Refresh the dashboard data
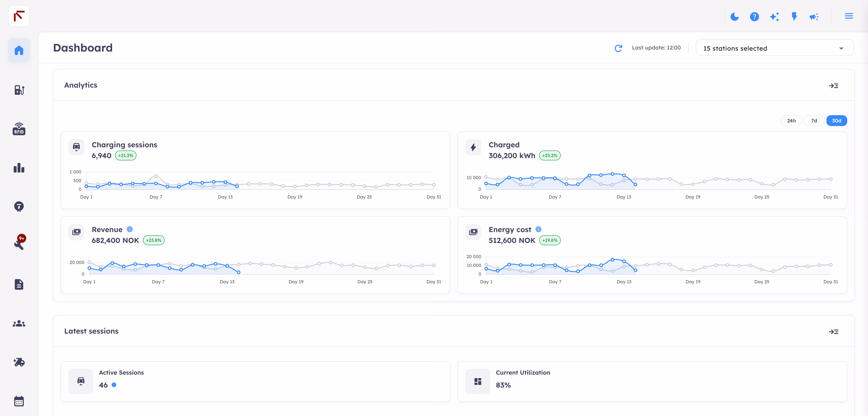 (x=618, y=48)
